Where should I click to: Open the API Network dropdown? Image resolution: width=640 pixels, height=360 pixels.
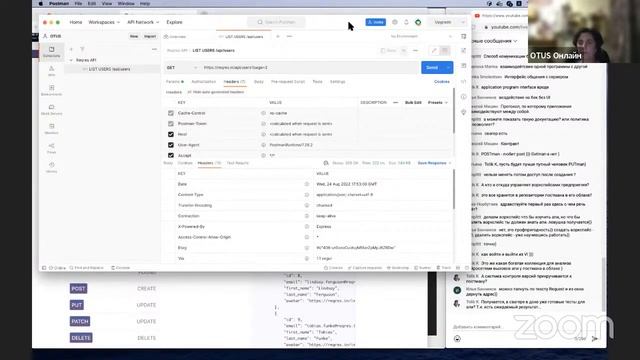coord(143,22)
